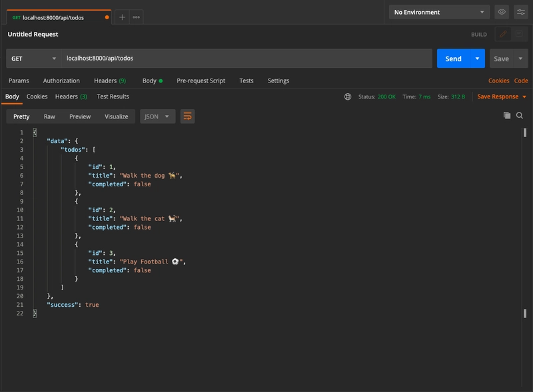This screenshot has height=392, width=533.
Task: Select the response Body tab
Action: point(12,97)
